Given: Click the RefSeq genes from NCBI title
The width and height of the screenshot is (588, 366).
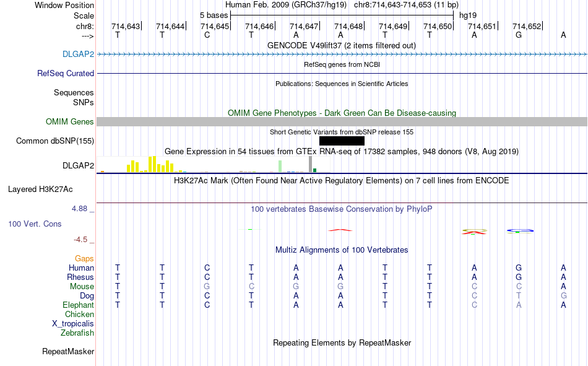Looking at the screenshot, I should 342,64.
